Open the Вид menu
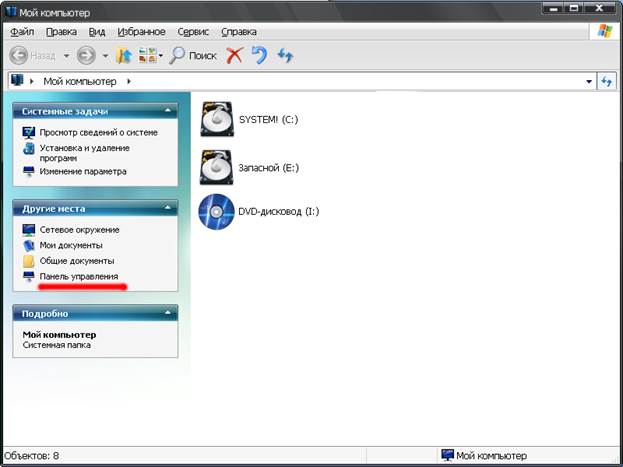The height and width of the screenshot is (467, 623). coord(97,32)
